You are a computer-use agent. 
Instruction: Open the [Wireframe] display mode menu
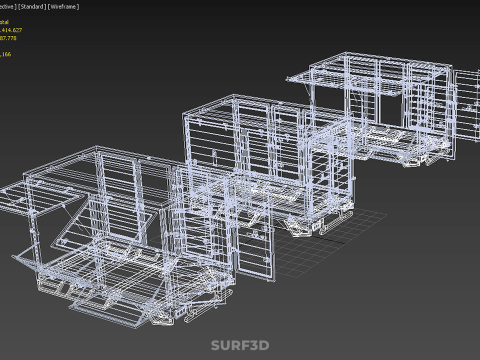pyautogui.click(x=63, y=7)
